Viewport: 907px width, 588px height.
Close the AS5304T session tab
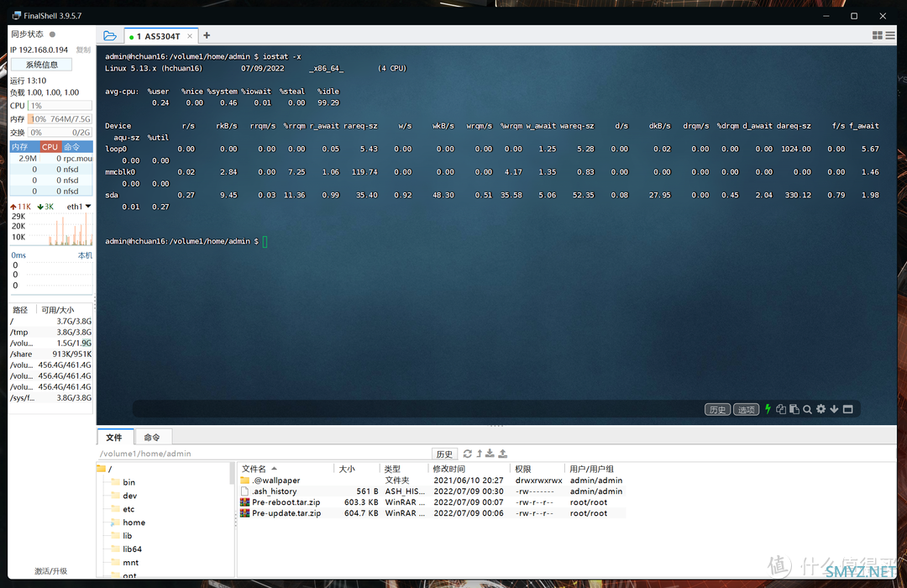(190, 36)
